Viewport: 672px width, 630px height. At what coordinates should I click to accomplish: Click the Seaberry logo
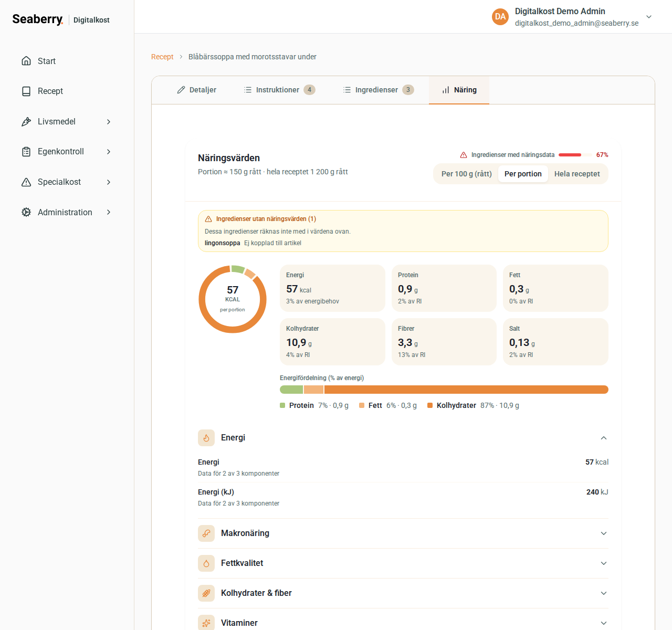point(38,19)
